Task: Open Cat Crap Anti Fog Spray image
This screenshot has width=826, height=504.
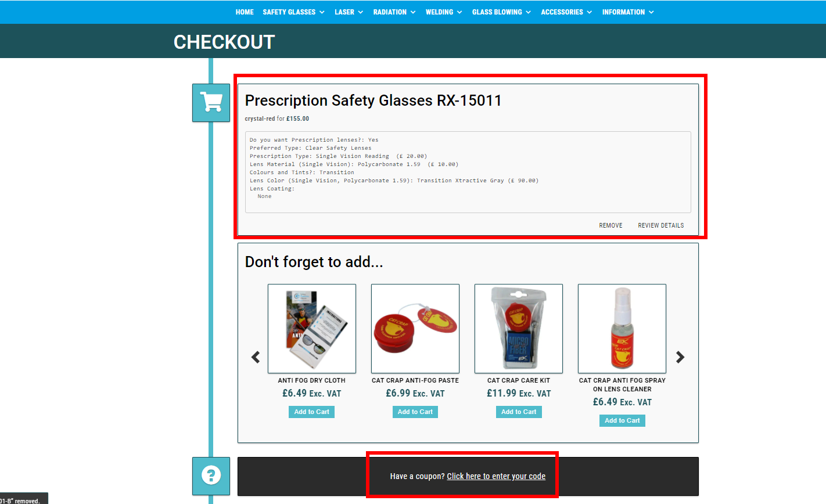Action: click(x=622, y=329)
